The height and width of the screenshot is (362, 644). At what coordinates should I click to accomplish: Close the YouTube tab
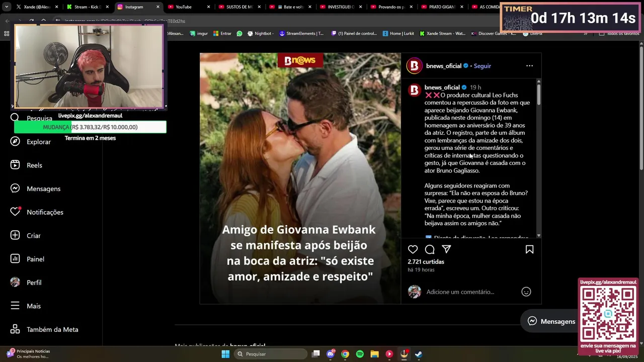(x=208, y=7)
